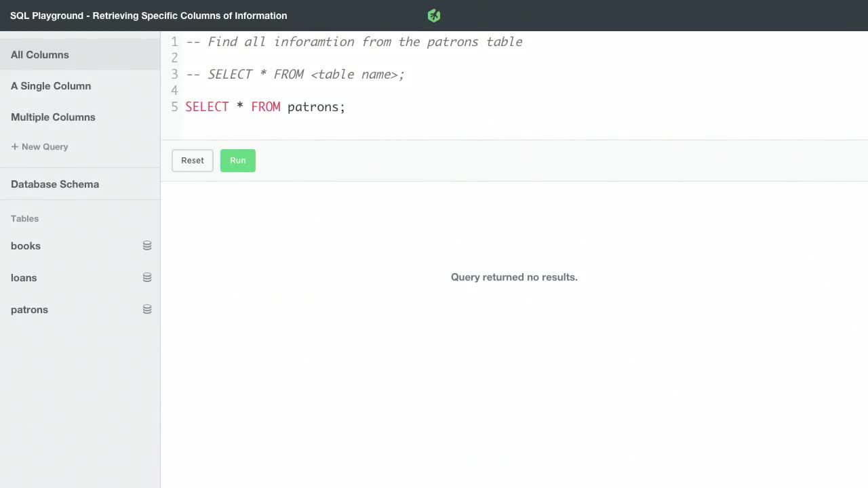Open the loans table in the schema
Screen dimensions: 868x488
[x=24, y=277]
